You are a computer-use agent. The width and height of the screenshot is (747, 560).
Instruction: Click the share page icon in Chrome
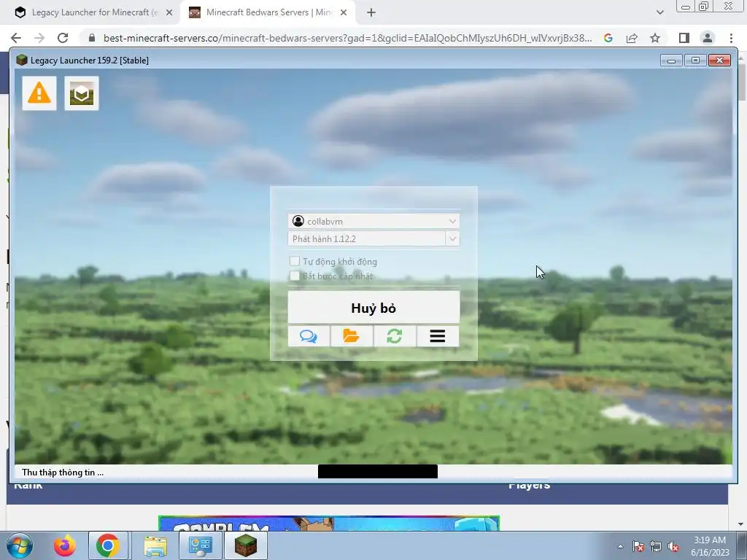coord(632,38)
